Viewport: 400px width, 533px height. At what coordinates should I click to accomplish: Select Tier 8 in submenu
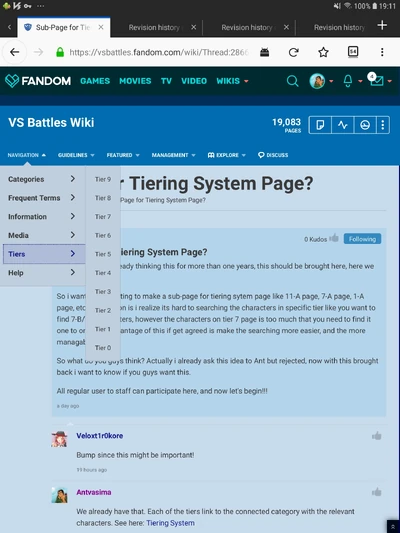[103, 198]
